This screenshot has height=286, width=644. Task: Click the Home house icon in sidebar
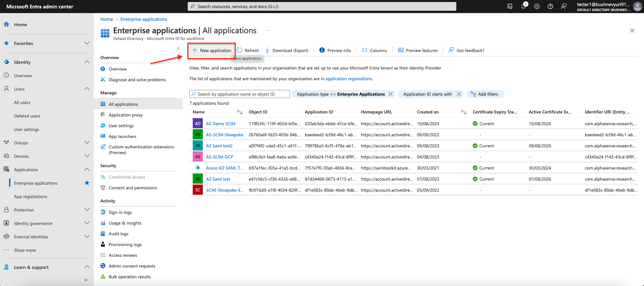tap(6, 25)
